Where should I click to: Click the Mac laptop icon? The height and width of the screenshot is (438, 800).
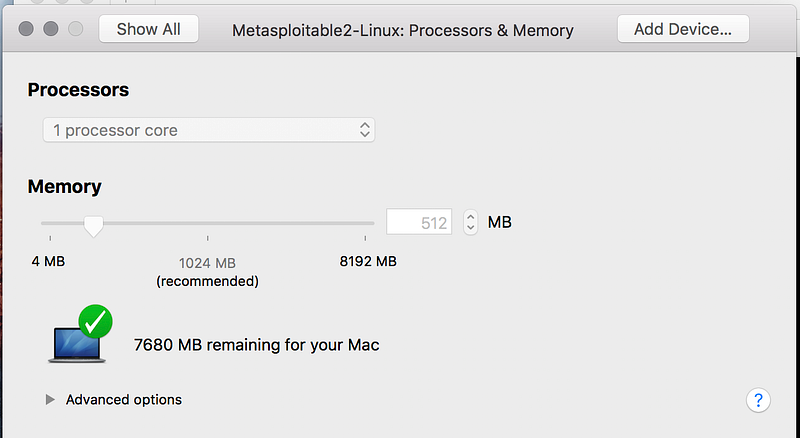pyautogui.click(x=76, y=344)
